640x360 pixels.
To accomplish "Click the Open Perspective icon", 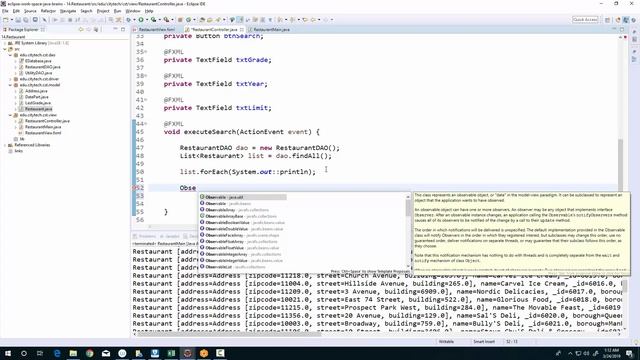I will (x=608, y=20).
